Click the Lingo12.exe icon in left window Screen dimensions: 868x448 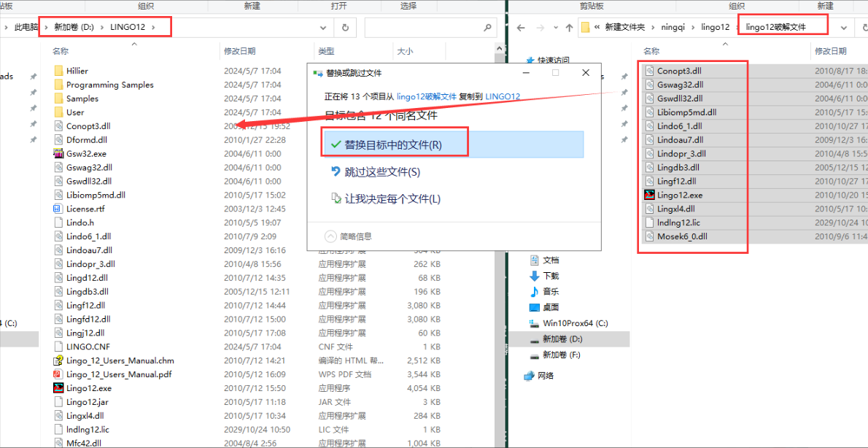(x=58, y=388)
